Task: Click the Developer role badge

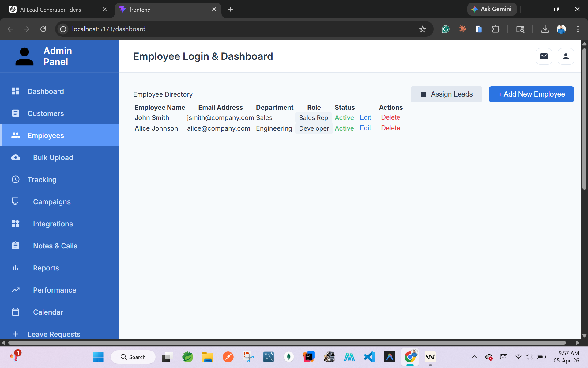Action: point(314,128)
